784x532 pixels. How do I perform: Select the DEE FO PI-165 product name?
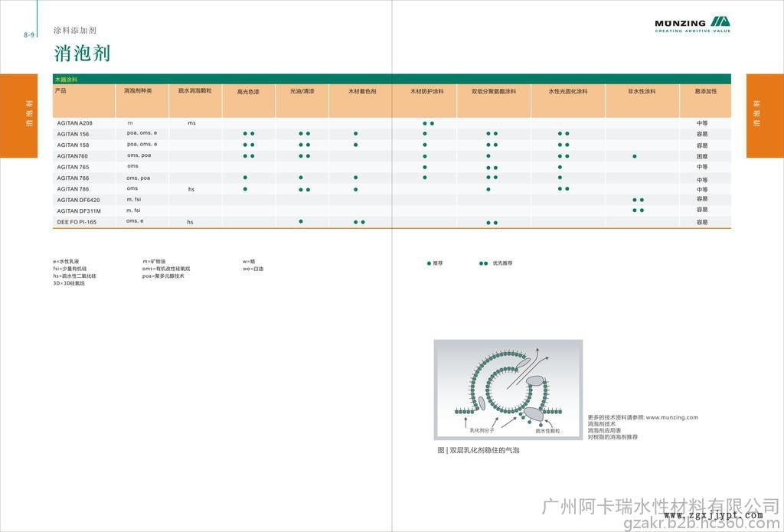click(x=77, y=222)
